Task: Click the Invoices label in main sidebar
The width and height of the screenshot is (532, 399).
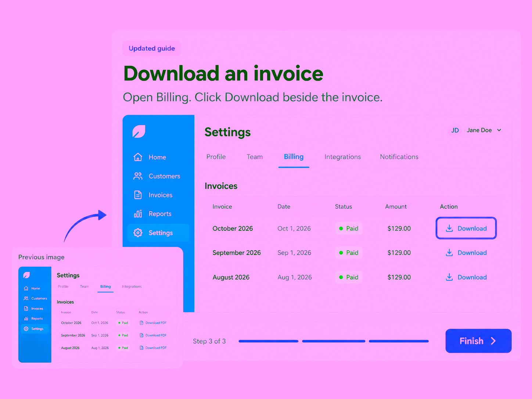Action: tap(161, 195)
